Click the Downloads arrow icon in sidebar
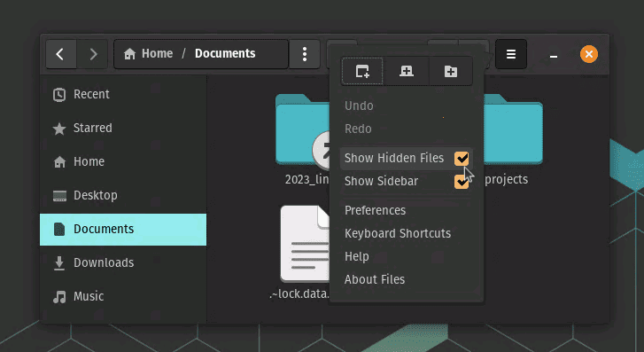Screen dimensions: 644x352 [x=59, y=263]
